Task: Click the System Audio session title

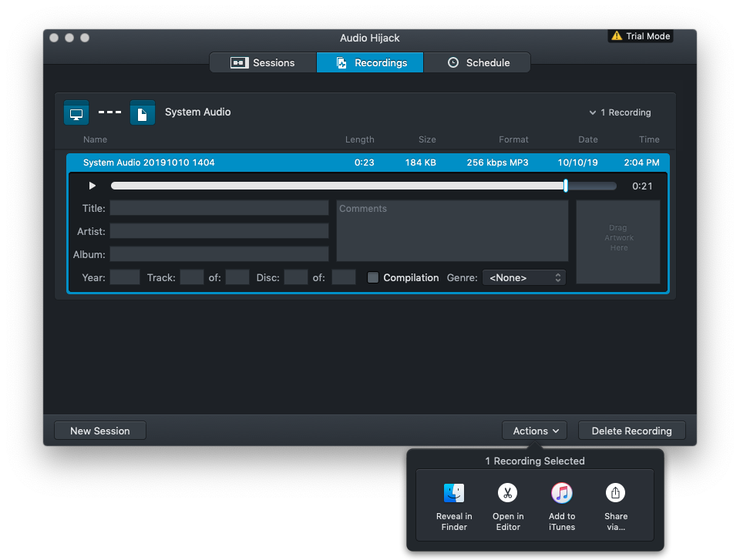Action: (198, 112)
